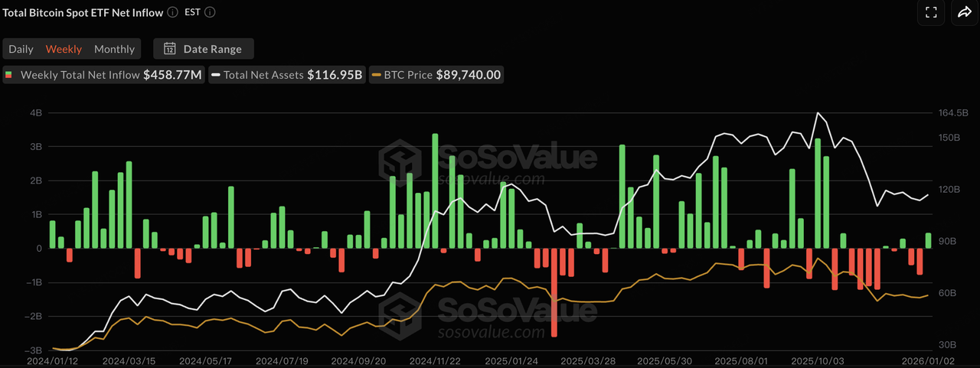Click the red-green Weekly Net Inflow legend marker

(9, 75)
